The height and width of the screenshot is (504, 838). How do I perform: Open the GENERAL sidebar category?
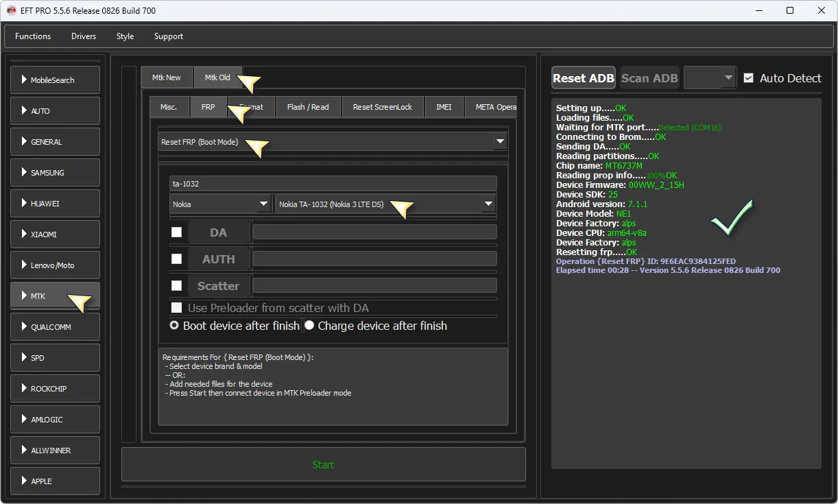(55, 141)
